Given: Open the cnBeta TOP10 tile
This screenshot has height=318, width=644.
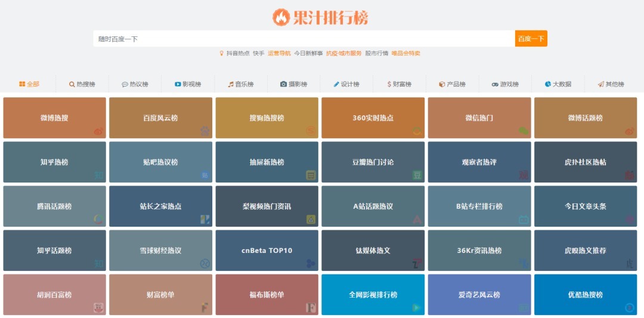Looking at the screenshot, I should pos(267,251).
